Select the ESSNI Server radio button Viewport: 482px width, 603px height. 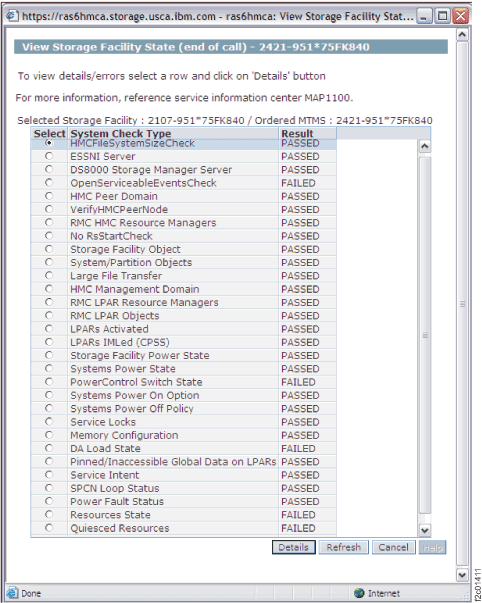pyautogui.click(x=49, y=156)
